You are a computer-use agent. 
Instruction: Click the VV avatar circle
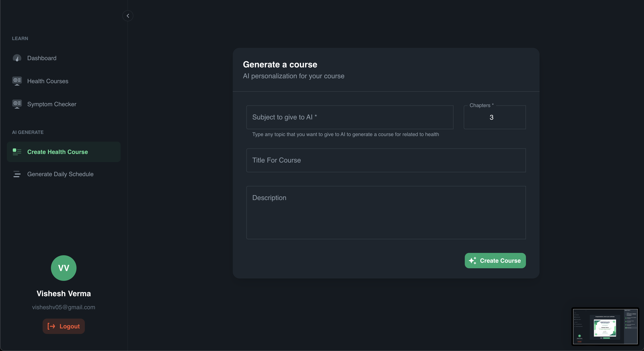click(64, 268)
